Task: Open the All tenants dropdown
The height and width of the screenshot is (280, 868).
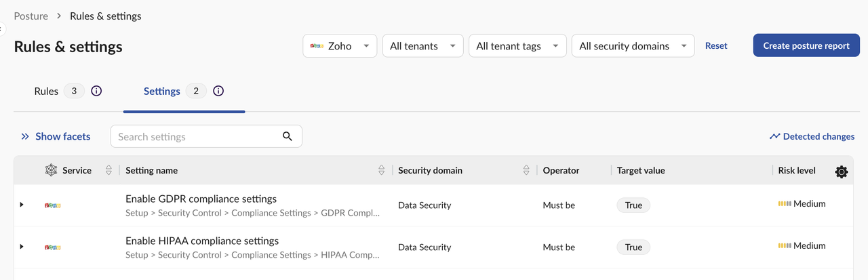Action: coord(422,46)
